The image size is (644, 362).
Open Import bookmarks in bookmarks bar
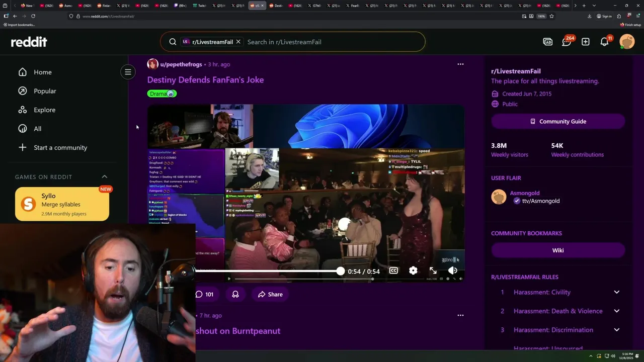coord(19,25)
